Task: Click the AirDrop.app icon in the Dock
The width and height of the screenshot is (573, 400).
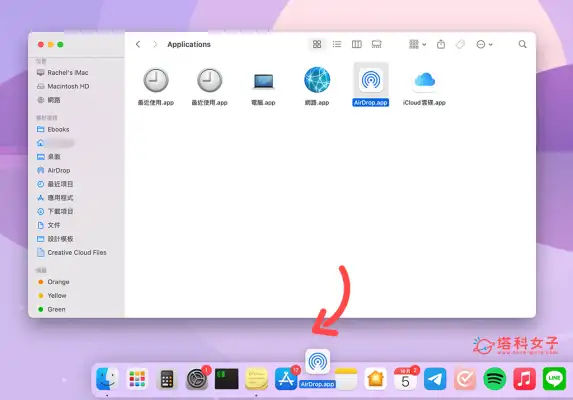Action: (x=318, y=362)
